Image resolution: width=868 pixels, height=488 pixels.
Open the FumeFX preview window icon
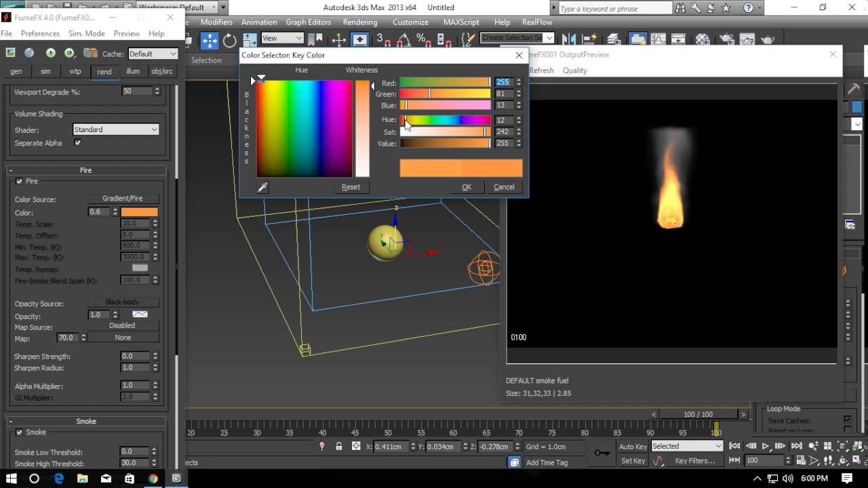point(10,53)
